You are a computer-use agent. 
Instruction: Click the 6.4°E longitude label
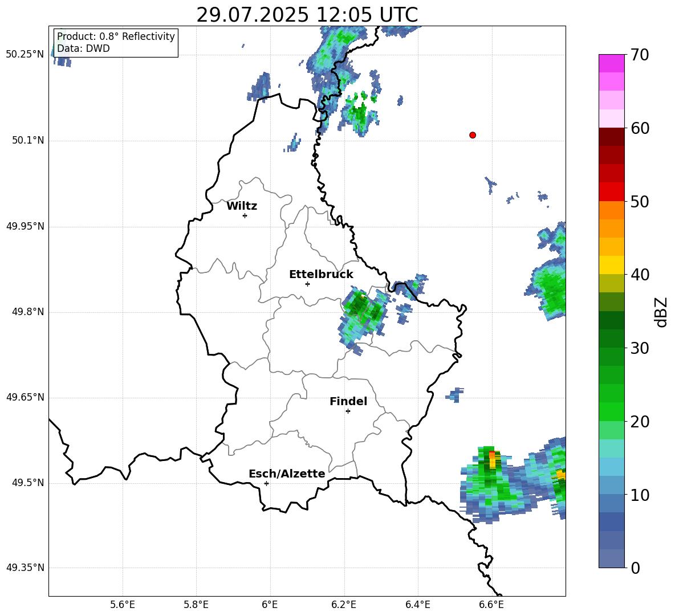417,605
